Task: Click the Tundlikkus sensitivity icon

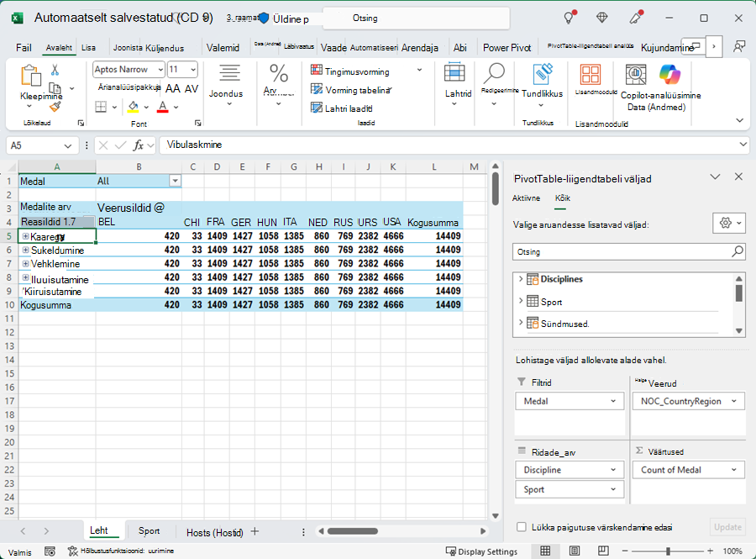Action: (x=543, y=74)
